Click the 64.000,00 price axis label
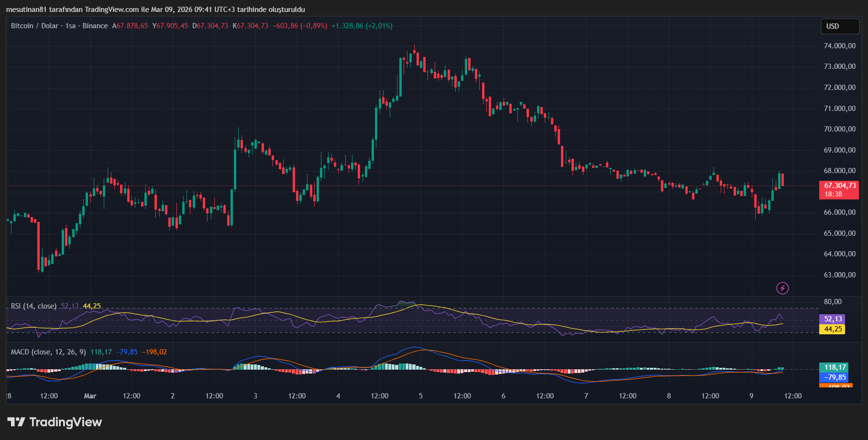868x440 pixels. [x=840, y=254]
